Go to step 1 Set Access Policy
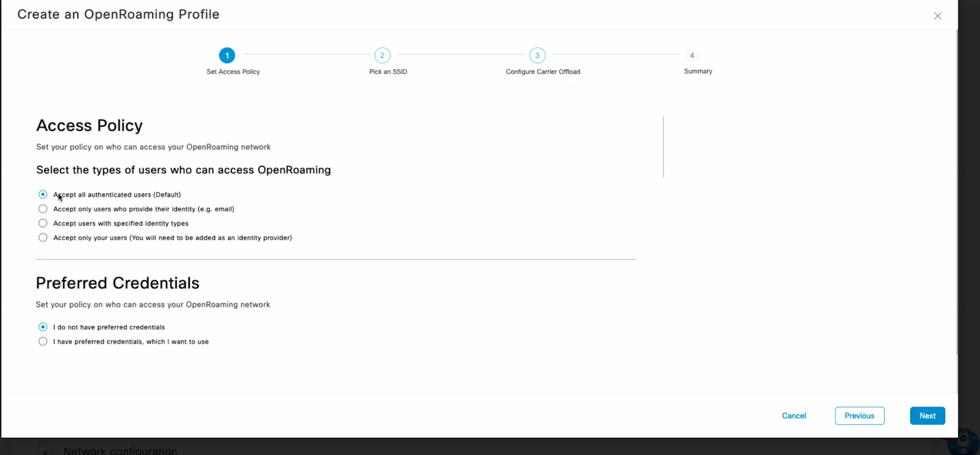This screenshot has height=455, width=980. pyautogui.click(x=227, y=55)
